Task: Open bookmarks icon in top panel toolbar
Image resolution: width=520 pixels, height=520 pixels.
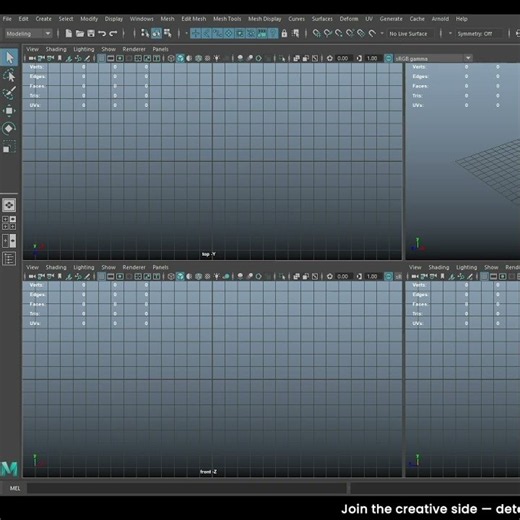Action: coord(60,59)
